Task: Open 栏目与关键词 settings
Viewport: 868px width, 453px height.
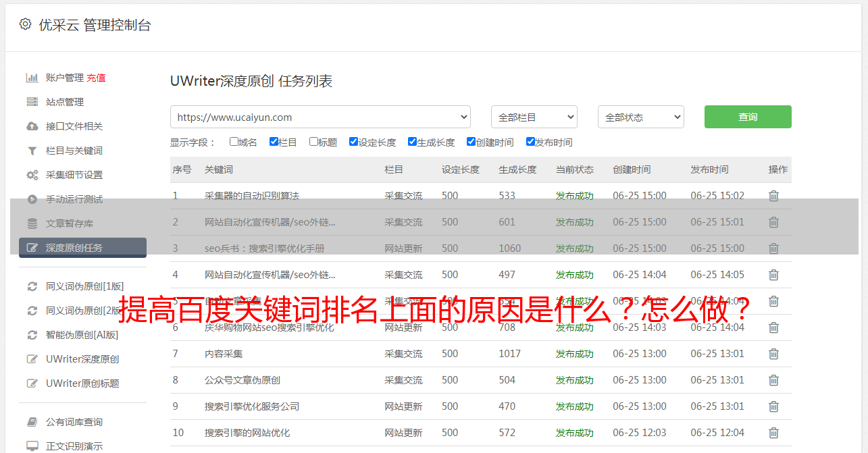Action: pos(74,151)
